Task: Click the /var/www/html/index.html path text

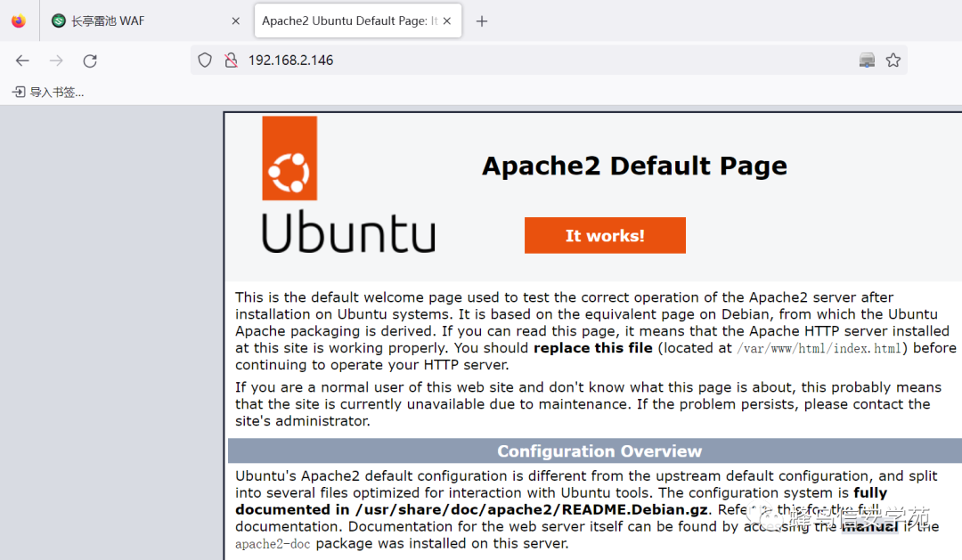Action: [x=819, y=348]
